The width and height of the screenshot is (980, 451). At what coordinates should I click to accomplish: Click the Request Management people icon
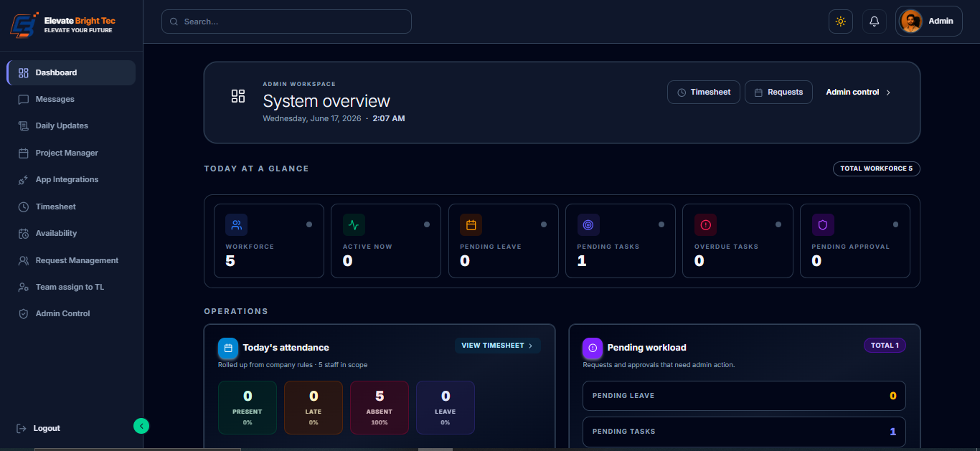24,261
